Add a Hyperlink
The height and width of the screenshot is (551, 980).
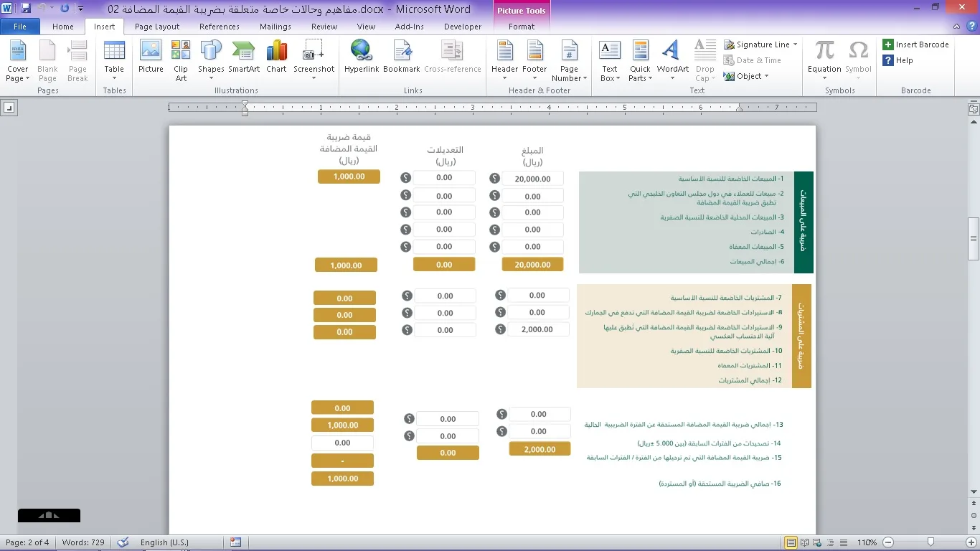click(x=361, y=57)
